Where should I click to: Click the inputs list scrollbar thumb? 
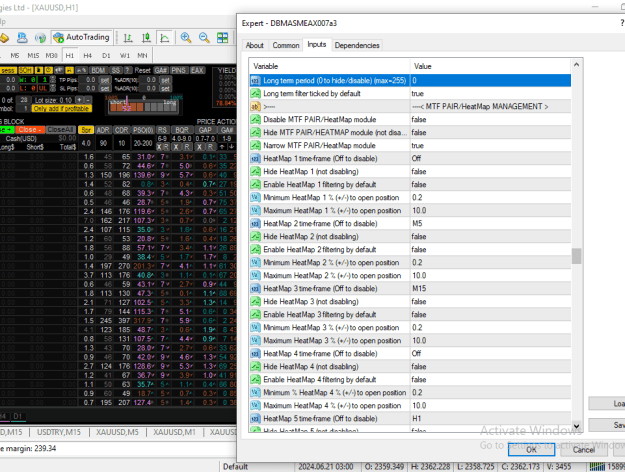click(x=576, y=256)
